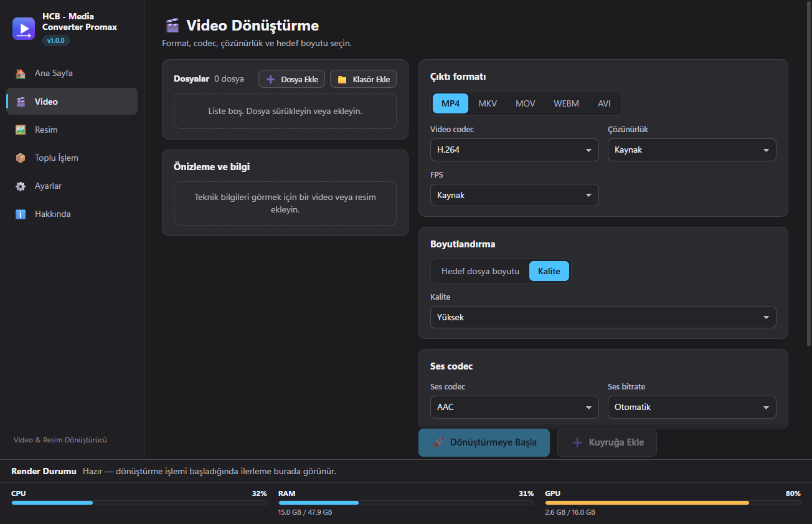Click the plus icon on Kuyruğa Ekle

point(577,442)
